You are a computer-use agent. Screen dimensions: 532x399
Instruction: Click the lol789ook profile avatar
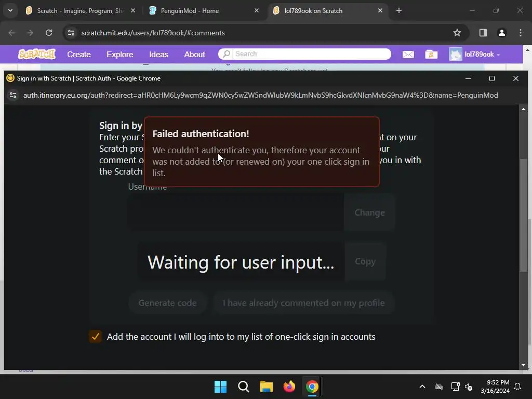(x=455, y=54)
